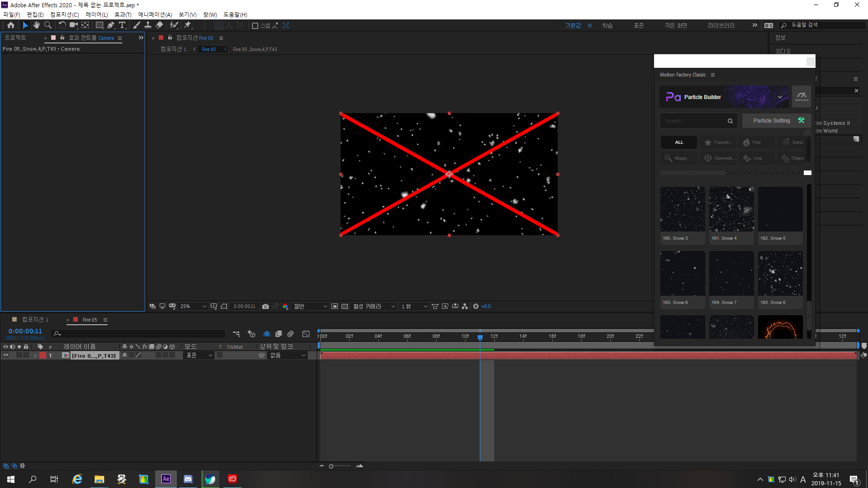The image size is (868, 488).
Task: Open the 25% magnification dropdown
Action: (192, 306)
